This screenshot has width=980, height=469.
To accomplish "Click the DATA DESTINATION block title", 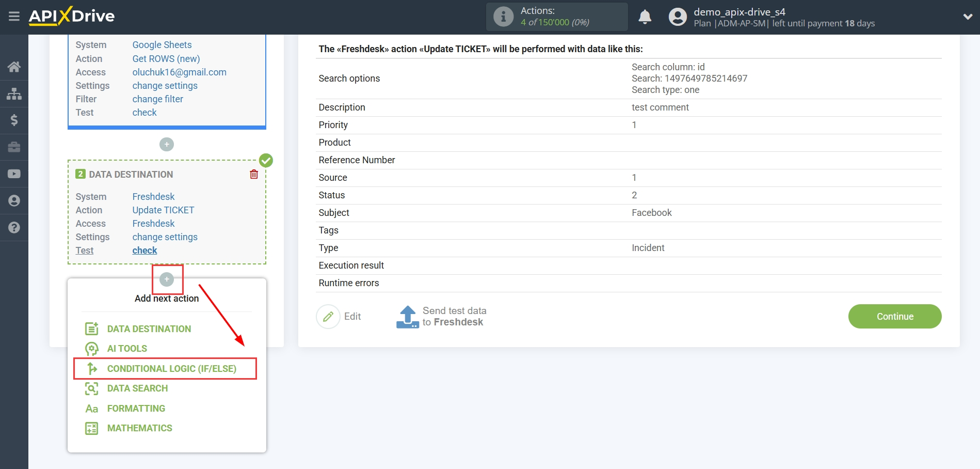I will pyautogui.click(x=131, y=175).
